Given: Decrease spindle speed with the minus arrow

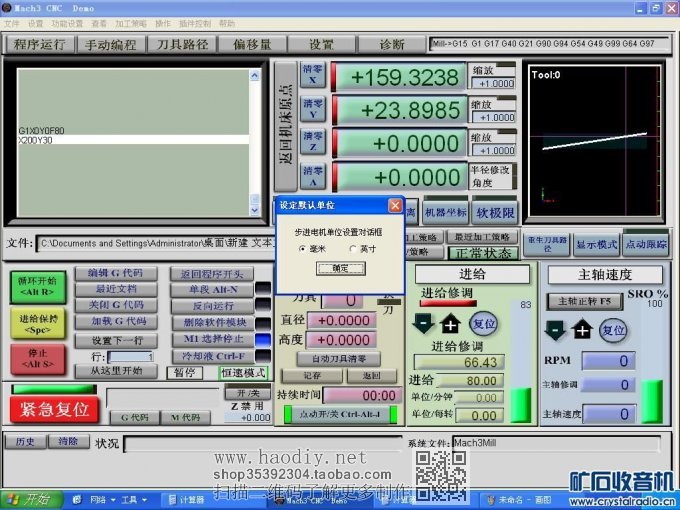Looking at the screenshot, I should coord(555,329).
